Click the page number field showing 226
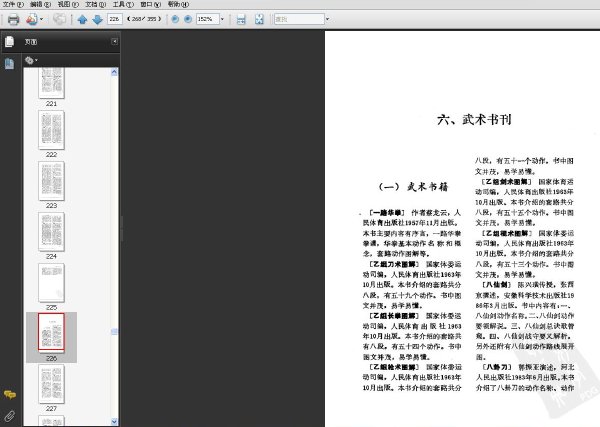Image resolution: width=600 pixels, height=427 pixels. [x=114, y=19]
